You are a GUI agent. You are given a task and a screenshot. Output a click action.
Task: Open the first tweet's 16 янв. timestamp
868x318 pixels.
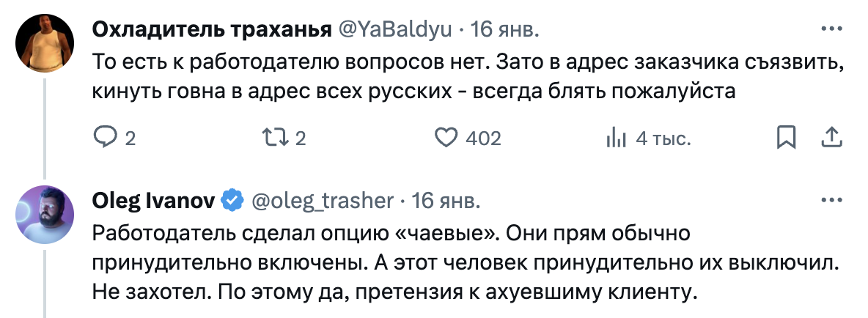click(x=504, y=30)
